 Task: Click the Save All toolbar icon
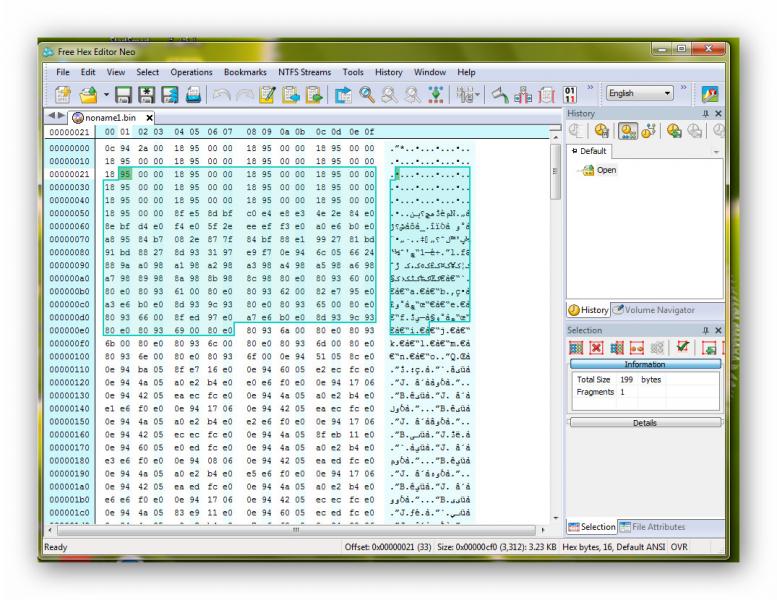click(x=169, y=94)
